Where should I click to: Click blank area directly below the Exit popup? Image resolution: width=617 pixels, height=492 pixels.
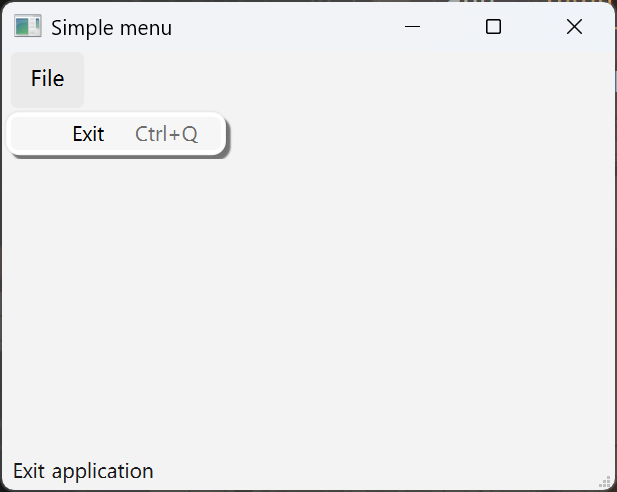[x=116, y=190]
